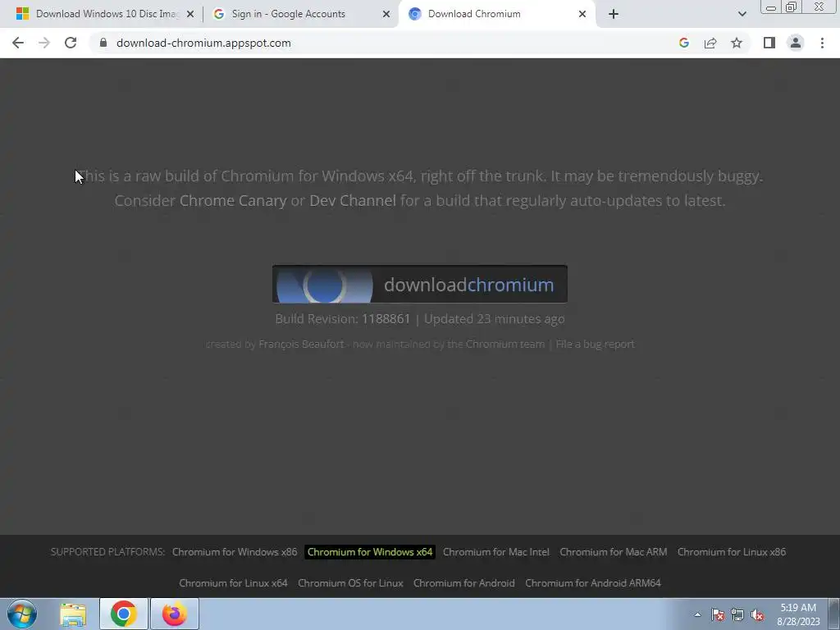
Task: Select Chromium for Windows x64 platform
Action: tap(370, 552)
